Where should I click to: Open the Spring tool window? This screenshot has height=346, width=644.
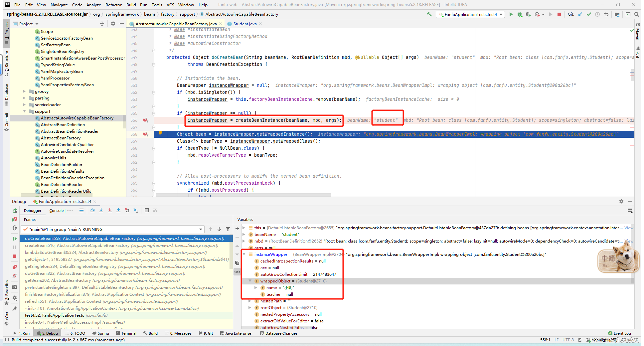point(101,333)
